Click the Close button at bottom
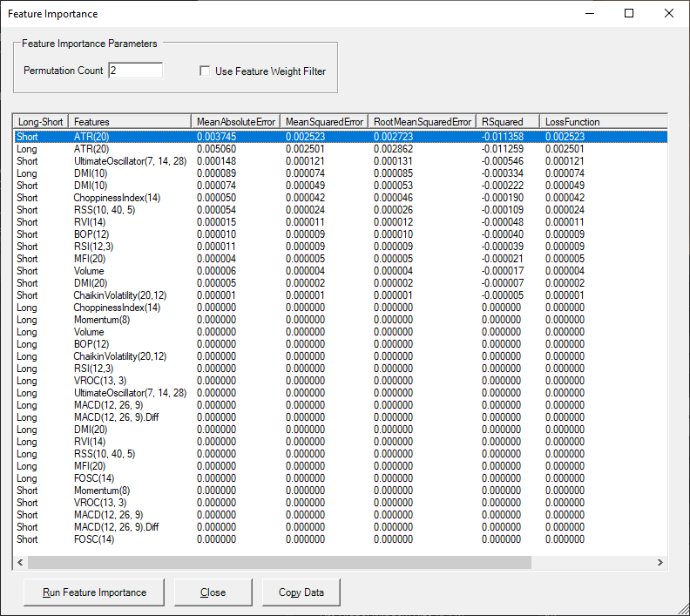Viewport: 690px width, 616px height. click(213, 592)
